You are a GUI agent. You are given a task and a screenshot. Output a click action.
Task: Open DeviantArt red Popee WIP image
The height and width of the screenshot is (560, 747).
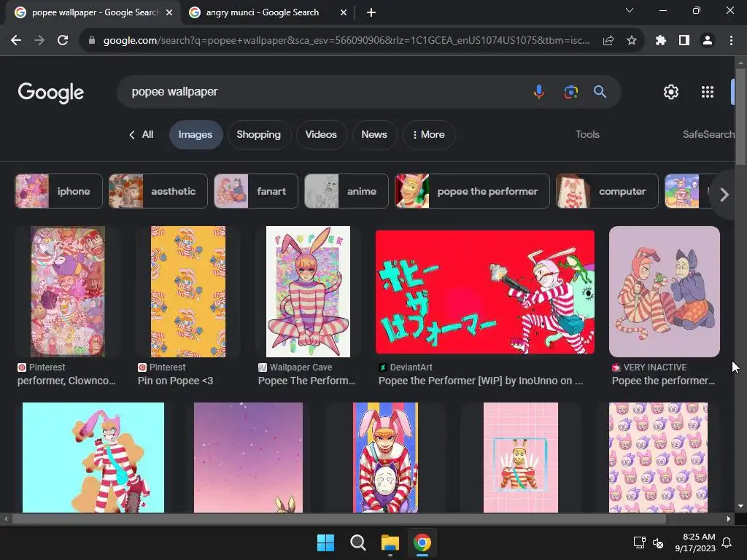[485, 292]
